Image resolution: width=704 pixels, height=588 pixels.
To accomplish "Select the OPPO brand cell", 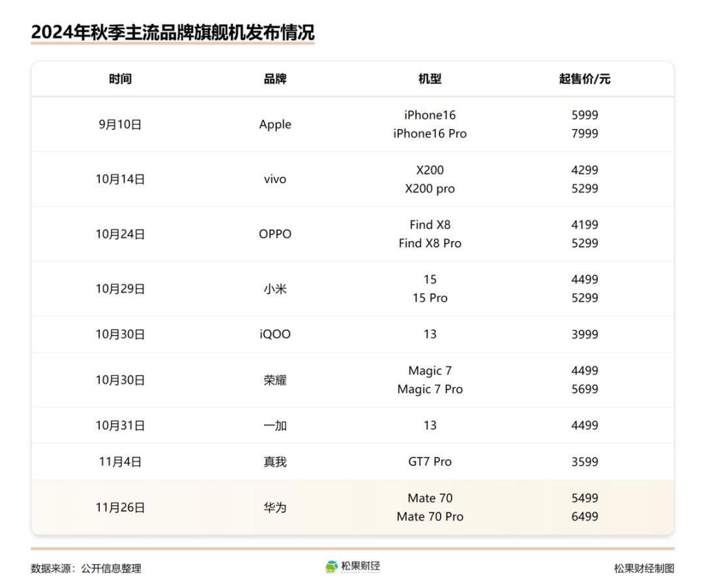I will click(x=275, y=234).
